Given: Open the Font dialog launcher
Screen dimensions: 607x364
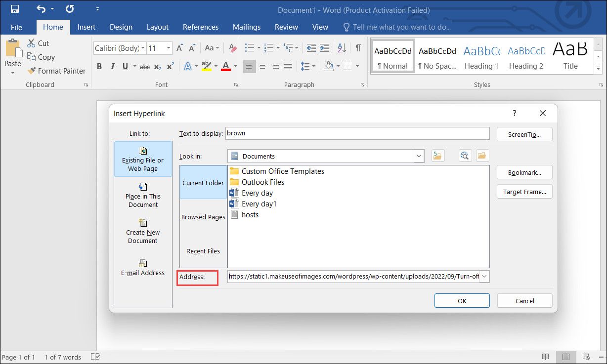Looking at the screenshot, I should point(236,85).
